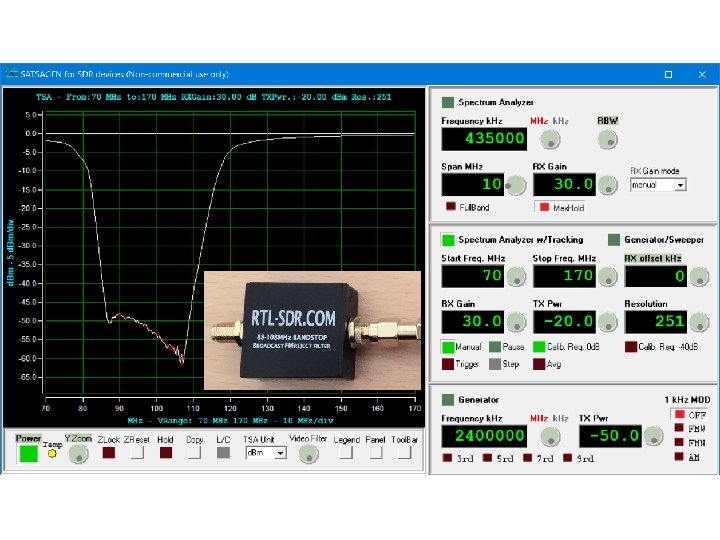Click the ZReset button
The image size is (720, 540).
pyautogui.click(x=137, y=453)
